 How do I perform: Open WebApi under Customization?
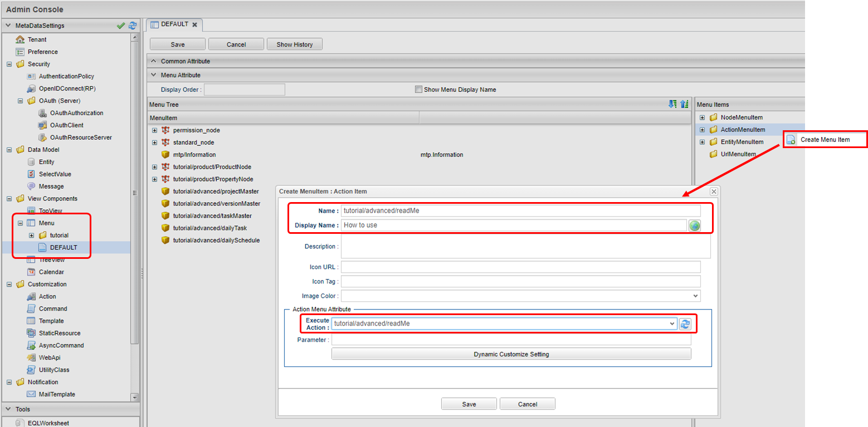(50, 358)
